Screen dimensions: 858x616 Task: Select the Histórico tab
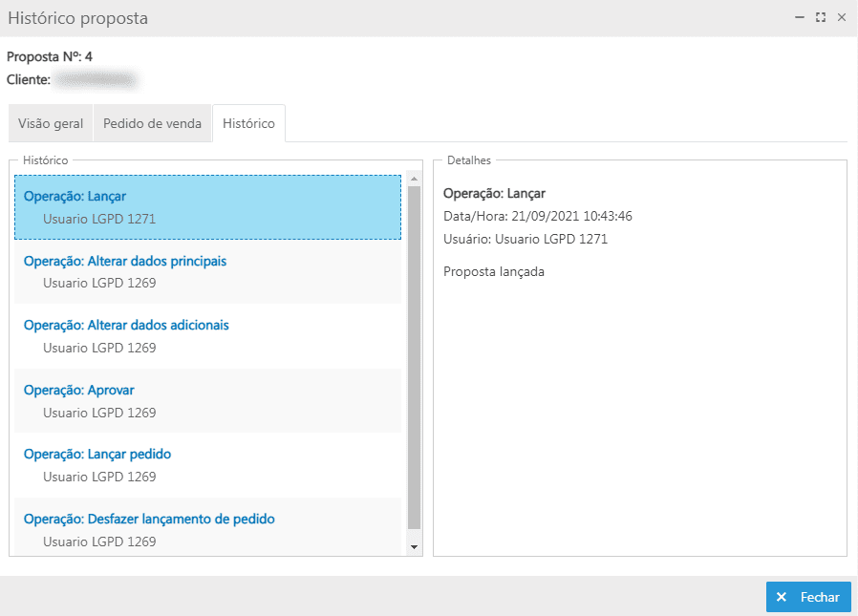pyautogui.click(x=248, y=124)
